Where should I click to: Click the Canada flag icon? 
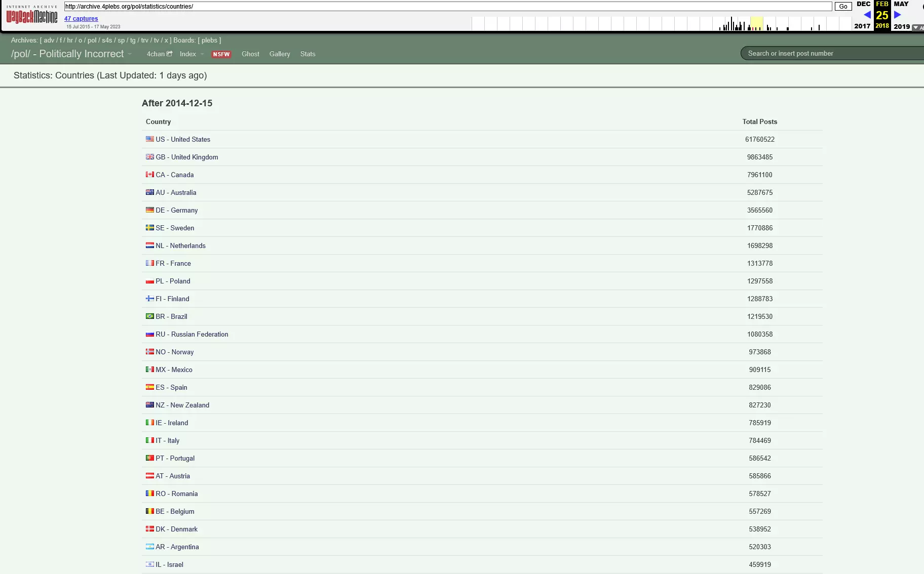point(150,174)
